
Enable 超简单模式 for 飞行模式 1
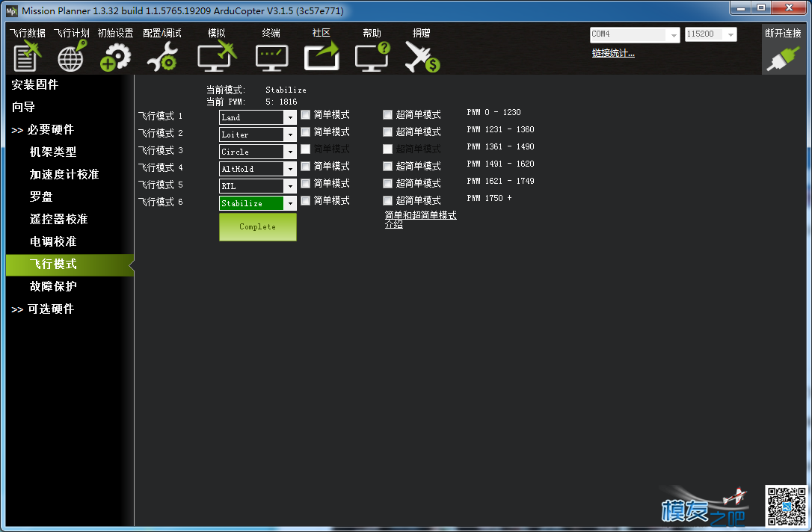point(387,115)
